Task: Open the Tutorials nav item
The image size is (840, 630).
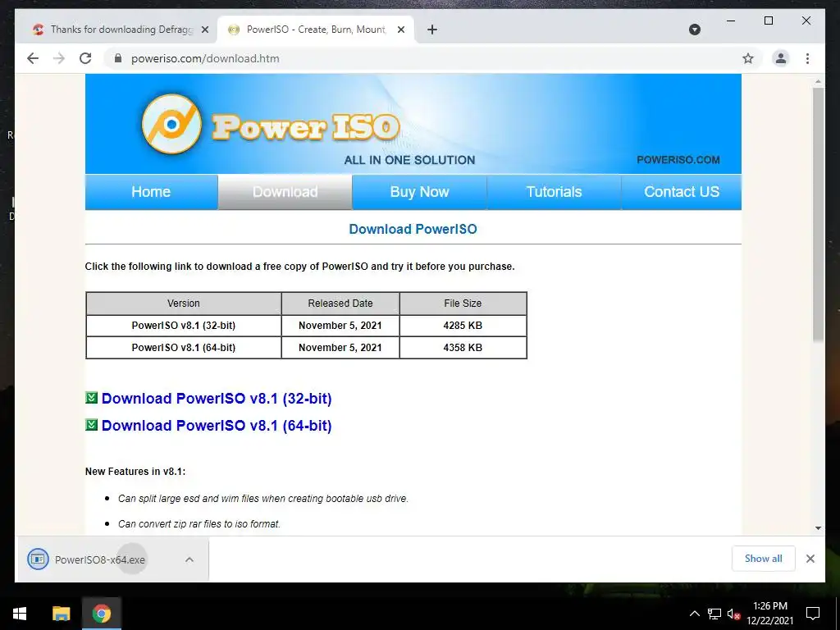Action: click(554, 192)
